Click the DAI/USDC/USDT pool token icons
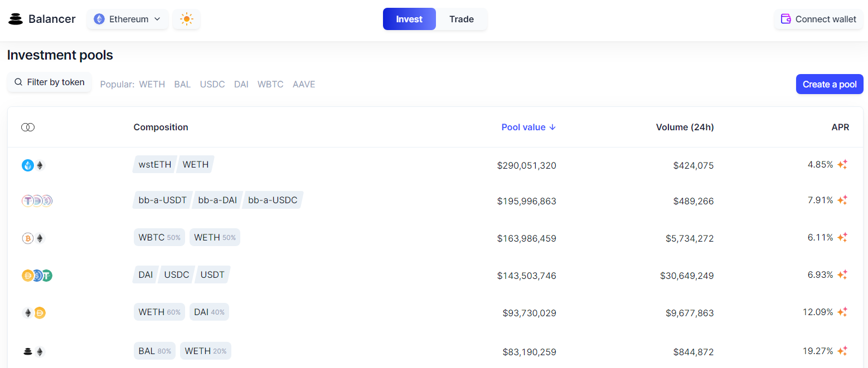The image size is (868, 368). pyautogui.click(x=37, y=276)
